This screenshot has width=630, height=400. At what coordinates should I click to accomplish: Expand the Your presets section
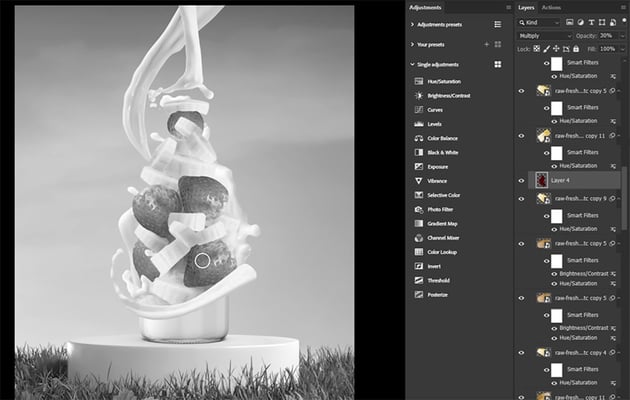(412, 44)
